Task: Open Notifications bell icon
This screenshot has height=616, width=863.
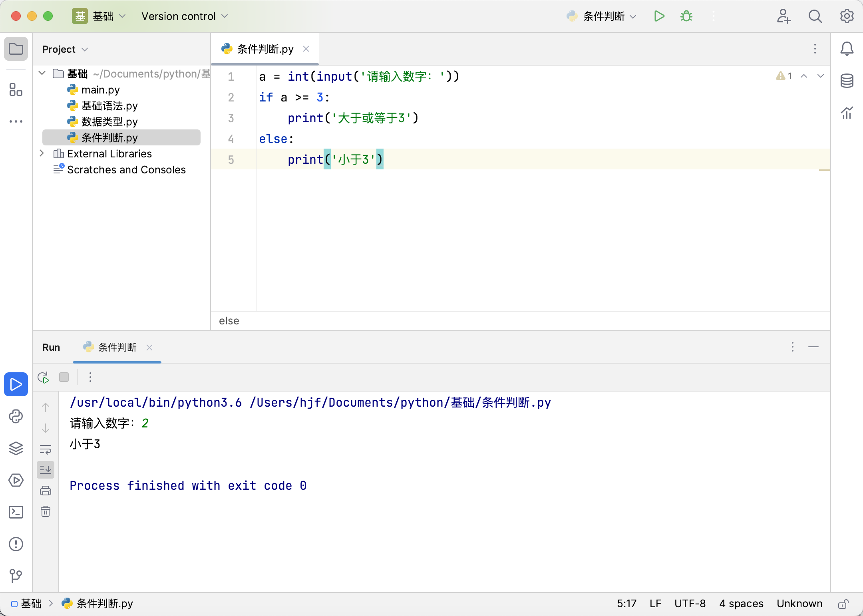Action: (x=847, y=49)
